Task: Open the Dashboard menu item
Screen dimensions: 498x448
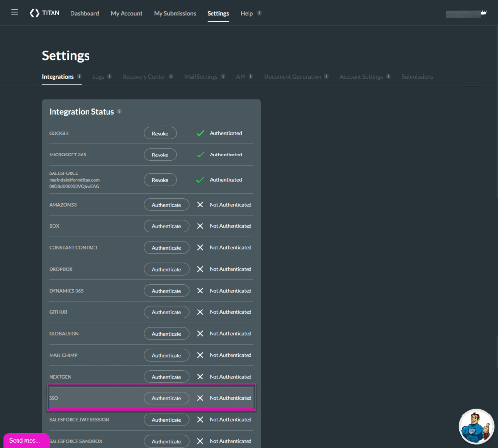Action: pos(85,13)
